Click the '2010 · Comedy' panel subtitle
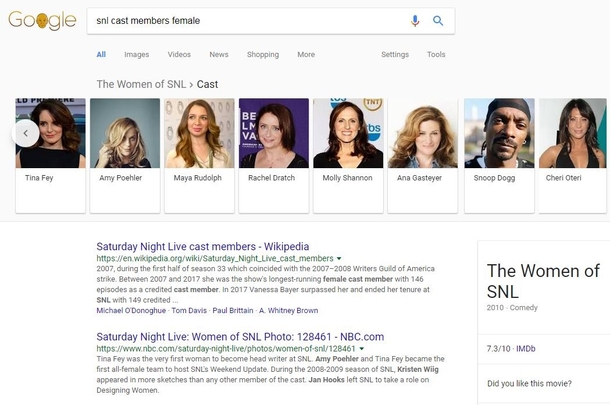This screenshot has width=610, height=405. tap(512, 308)
